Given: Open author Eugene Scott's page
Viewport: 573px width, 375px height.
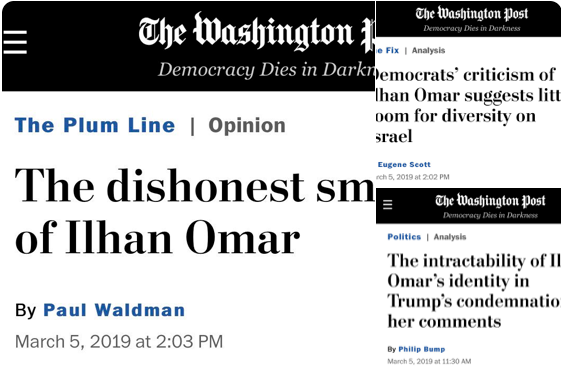Looking at the screenshot, I should (x=404, y=164).
